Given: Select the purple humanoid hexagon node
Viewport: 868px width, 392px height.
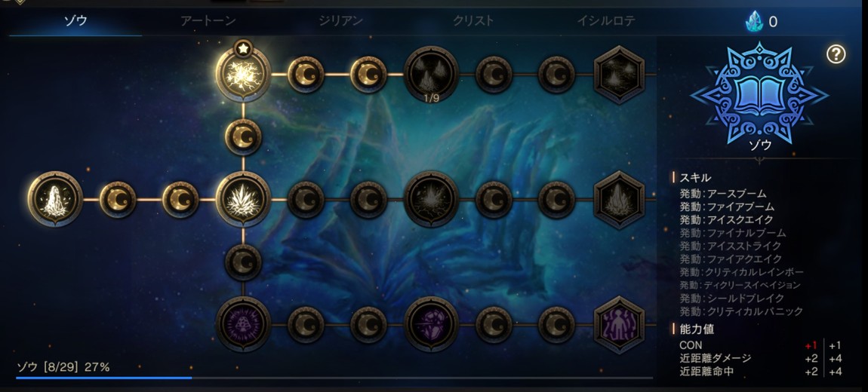Looking at the screenshot, I should [619, 325].
